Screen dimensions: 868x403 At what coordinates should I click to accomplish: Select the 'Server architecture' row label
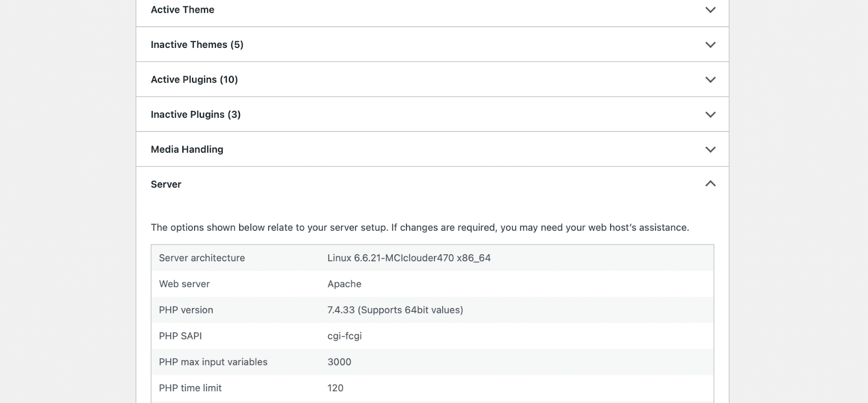(x=202, y=258)
